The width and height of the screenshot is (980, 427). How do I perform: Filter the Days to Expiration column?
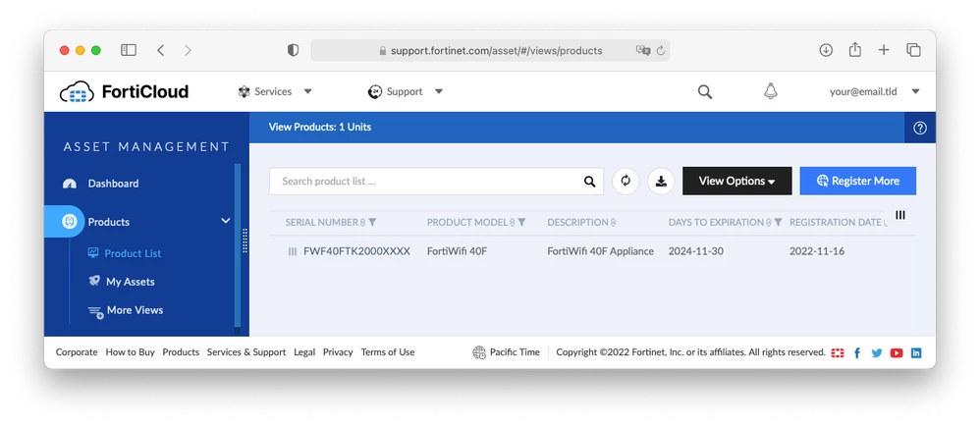(778, 223)
